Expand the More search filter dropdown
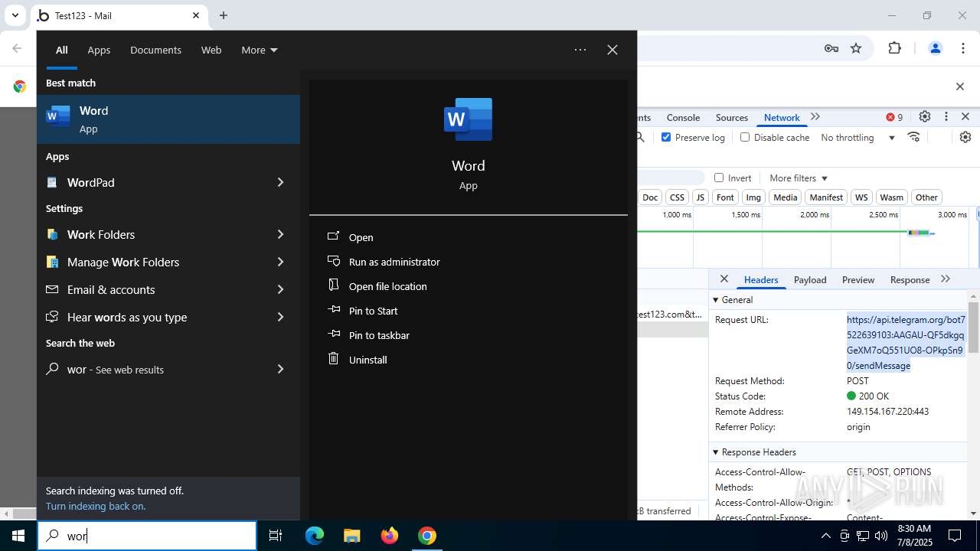The width and height of the screenshot is (980, 551). [260, 50]
